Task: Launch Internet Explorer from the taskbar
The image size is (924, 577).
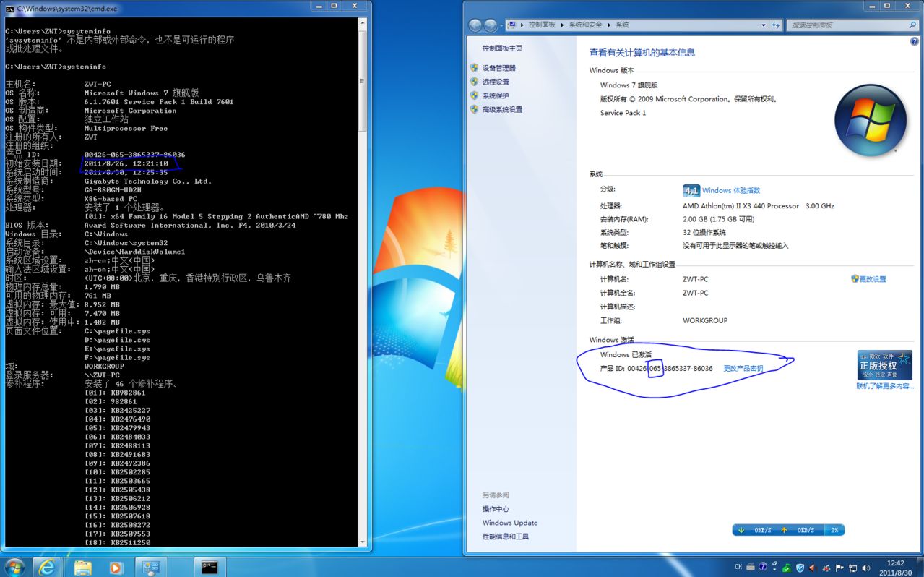Action: coord(48,567)
